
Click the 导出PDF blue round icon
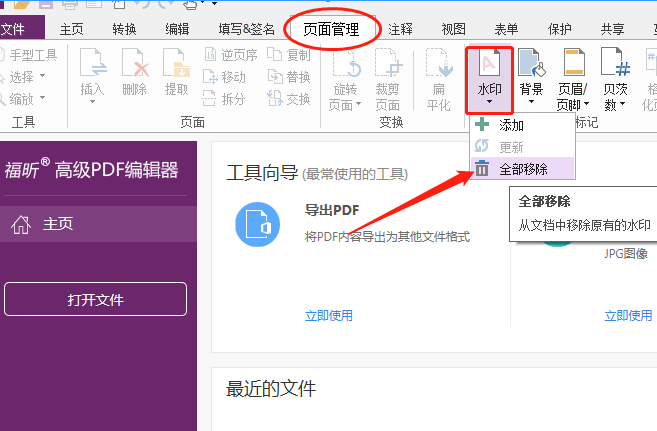point(257,225)
